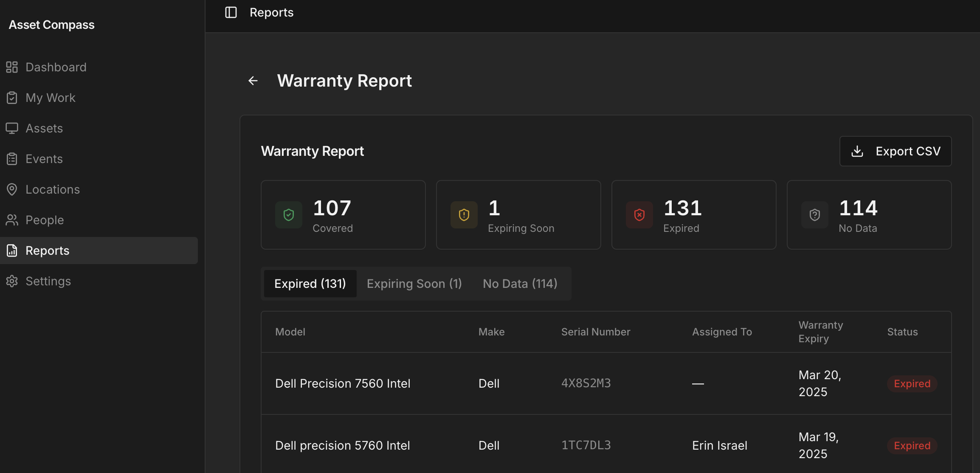Viewport: 980px width, 473px height.
Task: Click the Warranty Expiry column header
Action: click(x=821, y=332)
